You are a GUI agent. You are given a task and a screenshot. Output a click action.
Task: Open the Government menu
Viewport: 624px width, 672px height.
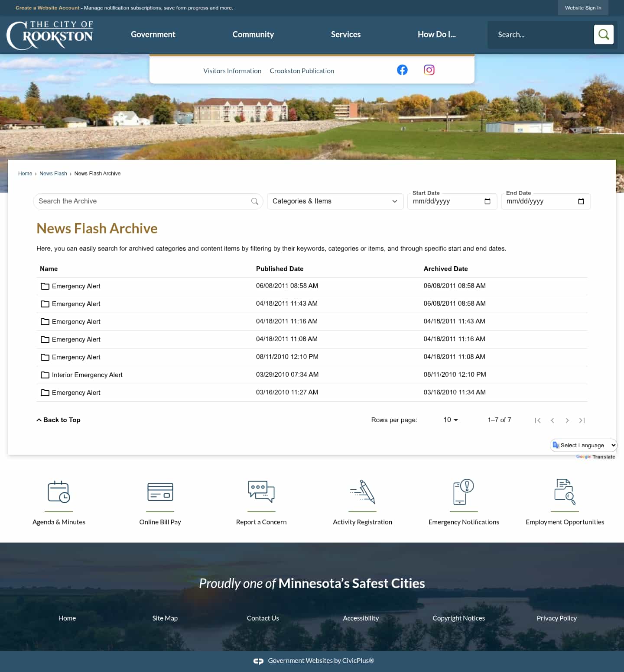coord(153,35)
